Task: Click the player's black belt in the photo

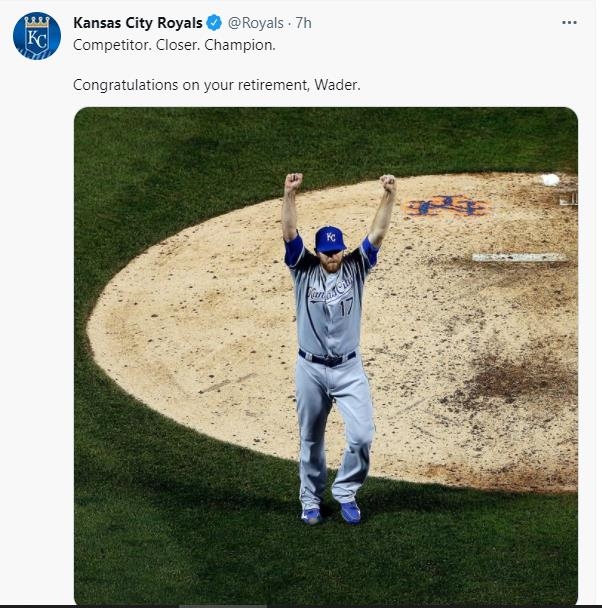Action: [326, 358]
